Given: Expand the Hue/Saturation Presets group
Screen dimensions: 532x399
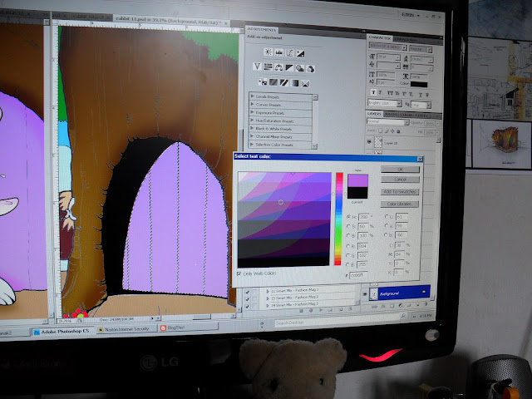Looking at the screenshot, I should tap(252, 120).
